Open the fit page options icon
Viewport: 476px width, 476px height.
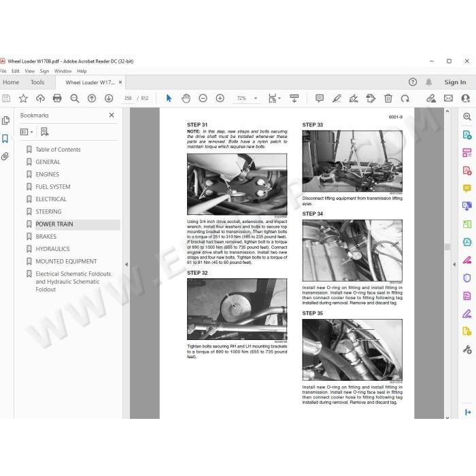click(x=274, y=99)
